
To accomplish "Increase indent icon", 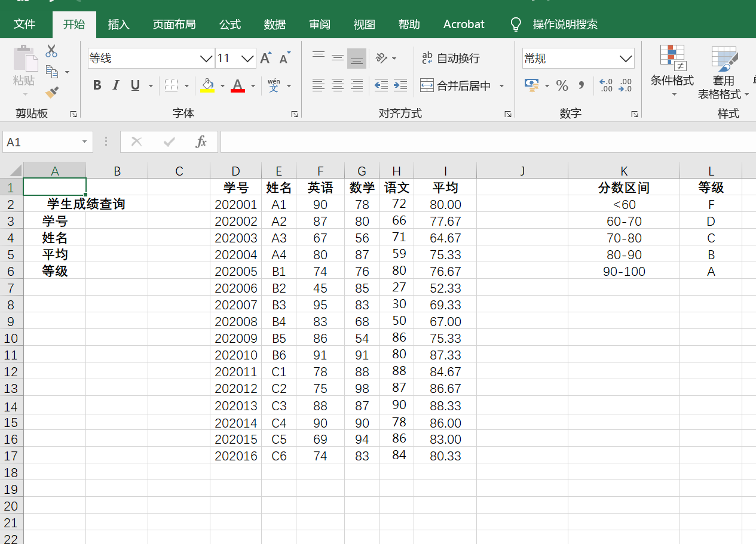I will point(400,85).
